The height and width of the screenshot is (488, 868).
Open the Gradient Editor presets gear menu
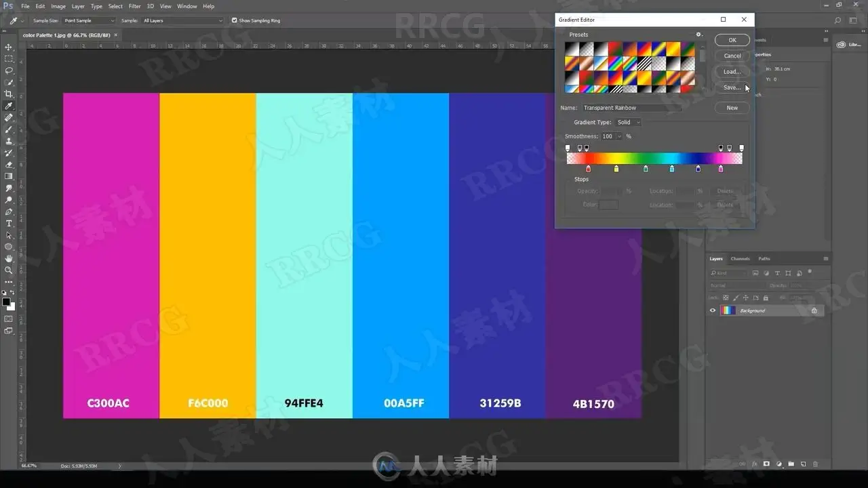tap(699, 35)
